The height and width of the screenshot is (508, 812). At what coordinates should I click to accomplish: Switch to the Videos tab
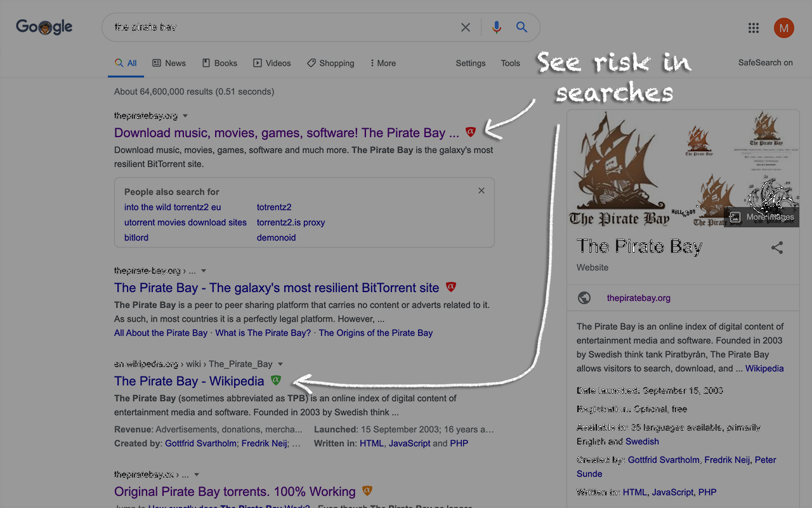tap(272, 63)
